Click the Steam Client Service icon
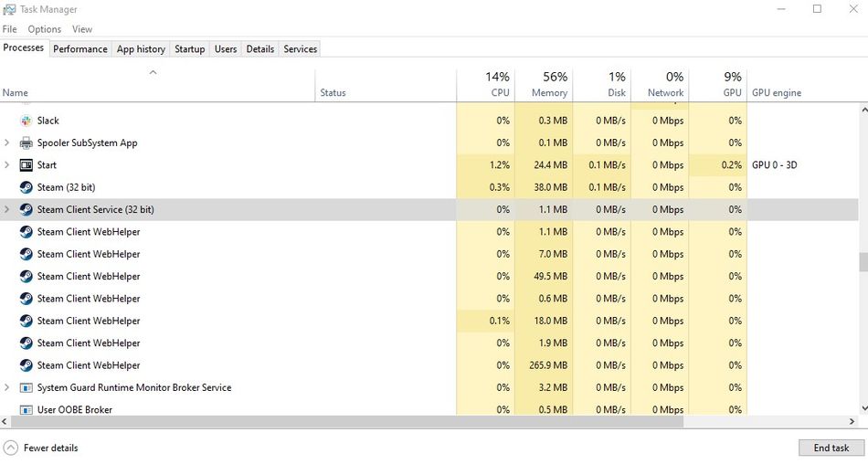The image size is (868, 464). point(26,209)
